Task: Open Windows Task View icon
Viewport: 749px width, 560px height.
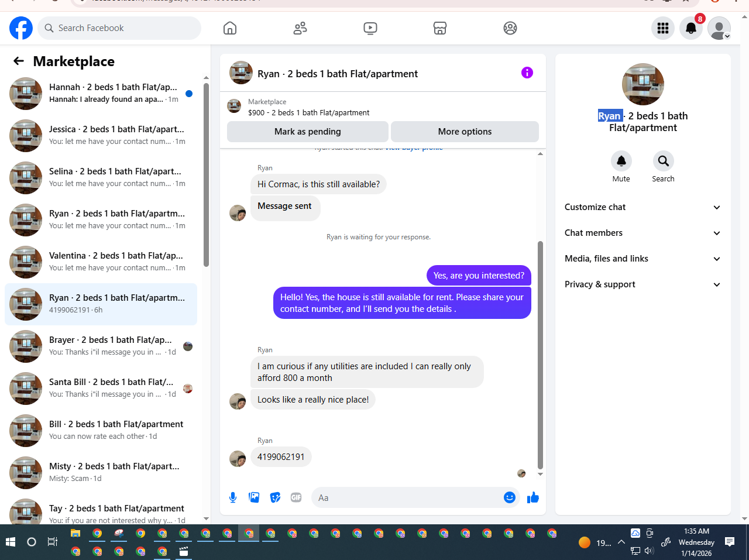Action: tap(53, 542)
